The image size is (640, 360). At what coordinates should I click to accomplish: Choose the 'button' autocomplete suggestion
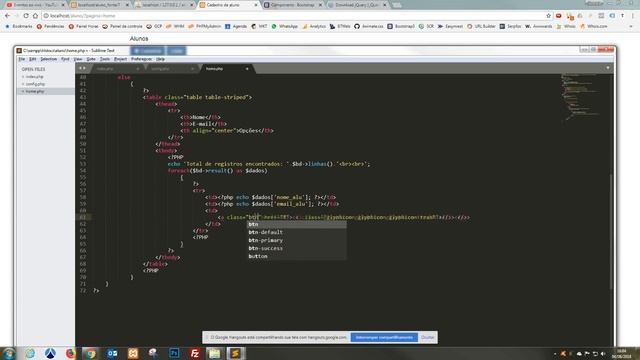[297, 256]
